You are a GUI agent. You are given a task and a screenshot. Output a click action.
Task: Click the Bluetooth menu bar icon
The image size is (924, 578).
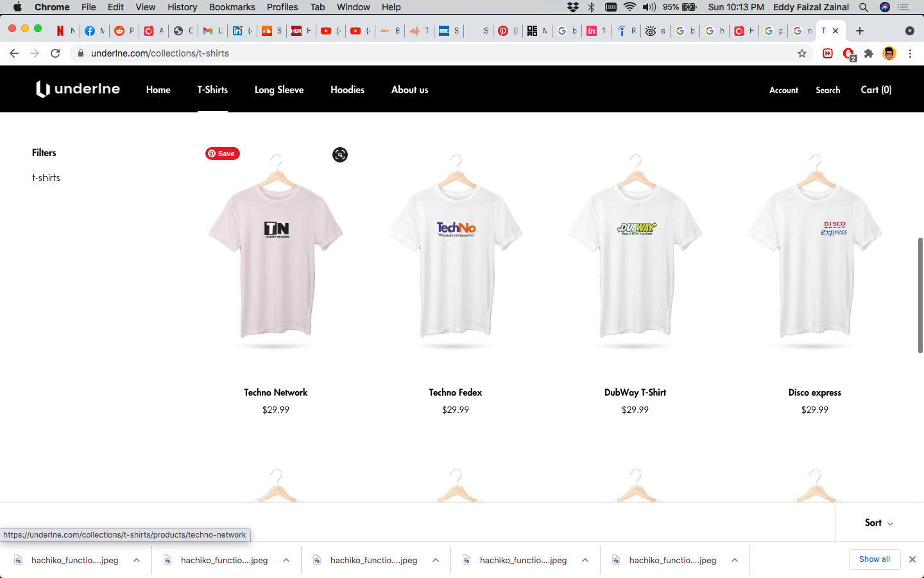[592, 7]
